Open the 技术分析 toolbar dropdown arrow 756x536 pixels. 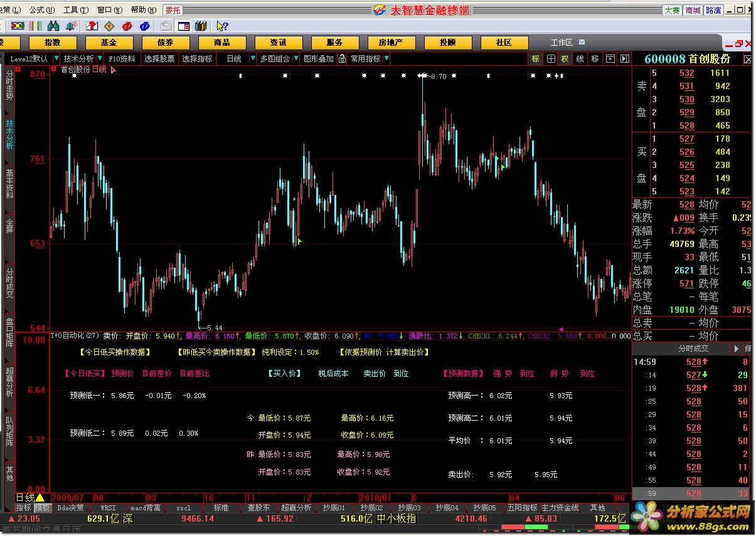(x=99, y=59)
